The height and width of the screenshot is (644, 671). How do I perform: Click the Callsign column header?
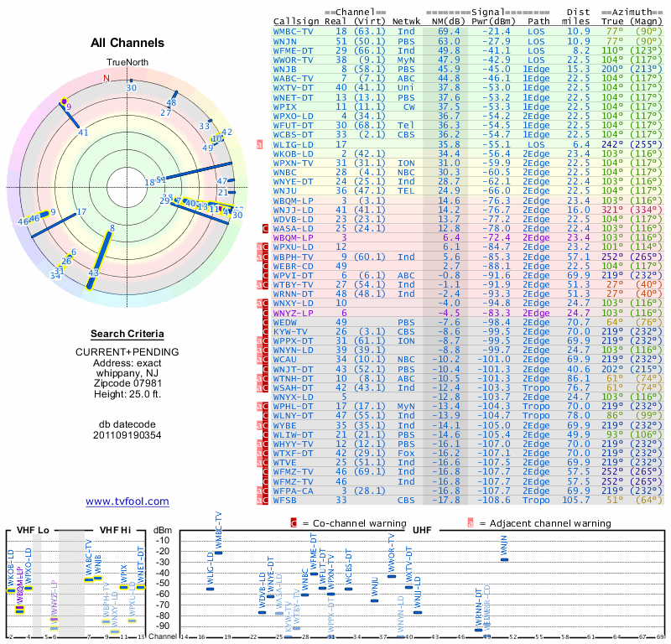tap(296, 22)
